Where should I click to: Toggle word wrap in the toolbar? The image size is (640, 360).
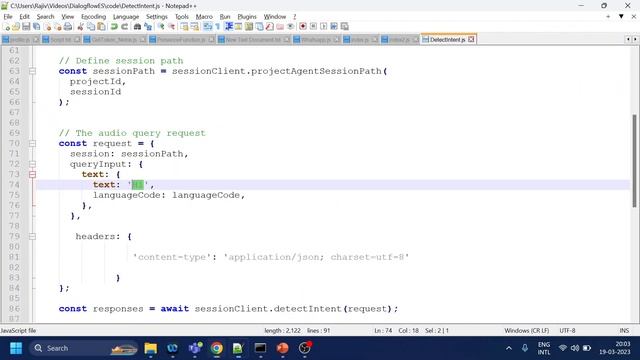click(207, 27)
